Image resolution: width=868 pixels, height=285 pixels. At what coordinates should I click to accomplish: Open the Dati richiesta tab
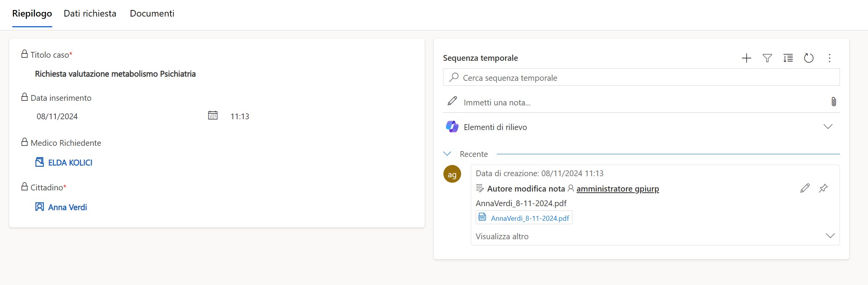point(90,13)
